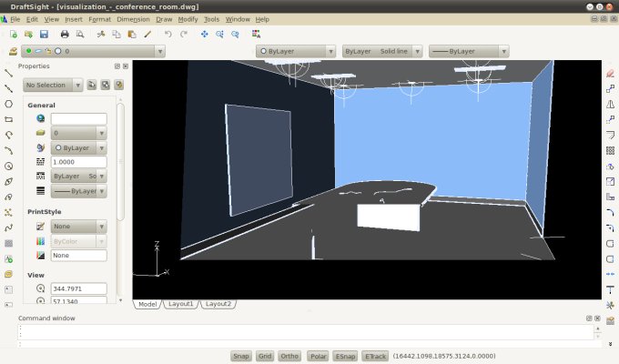Click the Redo arrow
This screenshot has height=364, width=619.
click(x=184, y=35)
